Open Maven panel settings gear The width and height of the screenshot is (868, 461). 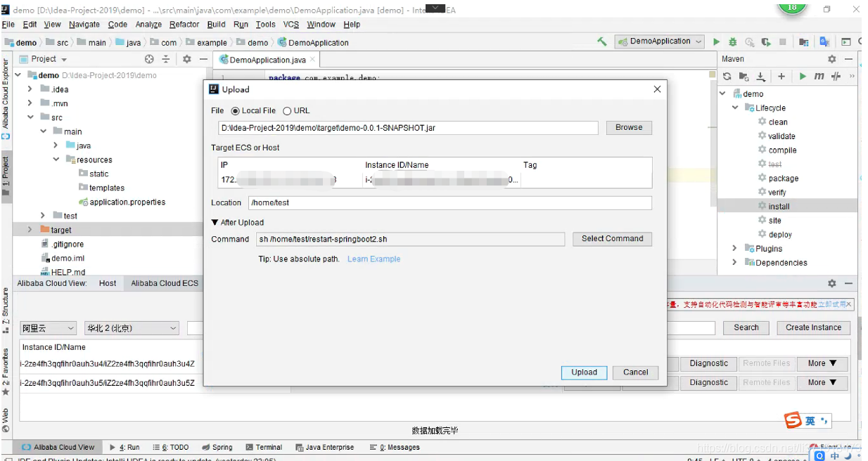(x=832, y=59)
